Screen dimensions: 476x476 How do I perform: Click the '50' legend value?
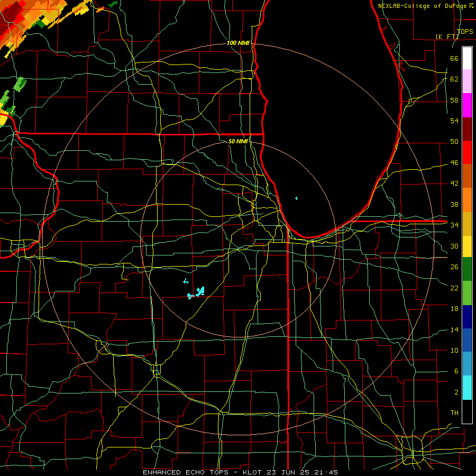pyautogui.click(x=454, y=142)
